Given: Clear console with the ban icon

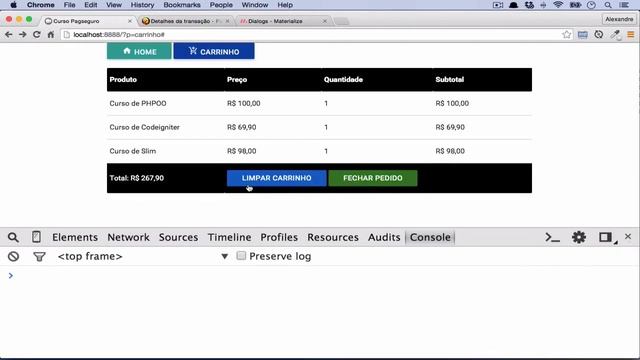Looking at the screenshot, I should click(x=13, y=256).
